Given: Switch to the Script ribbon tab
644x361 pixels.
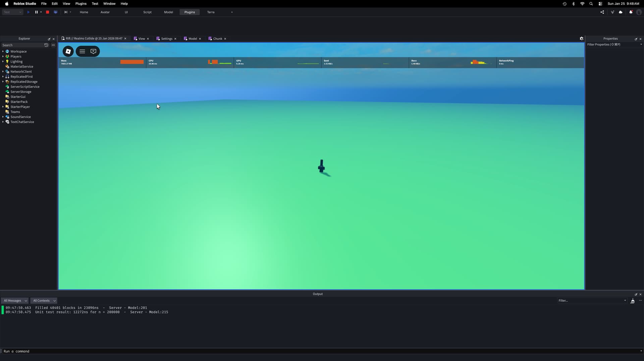Looking at the screenshot, I should tap(147, 12).
